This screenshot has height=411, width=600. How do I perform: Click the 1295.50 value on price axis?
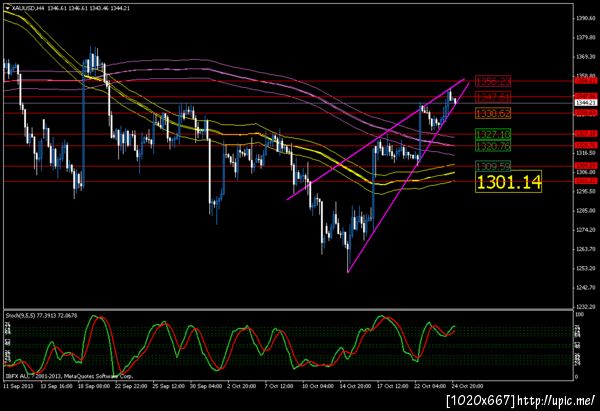click(x=586, y=191)
